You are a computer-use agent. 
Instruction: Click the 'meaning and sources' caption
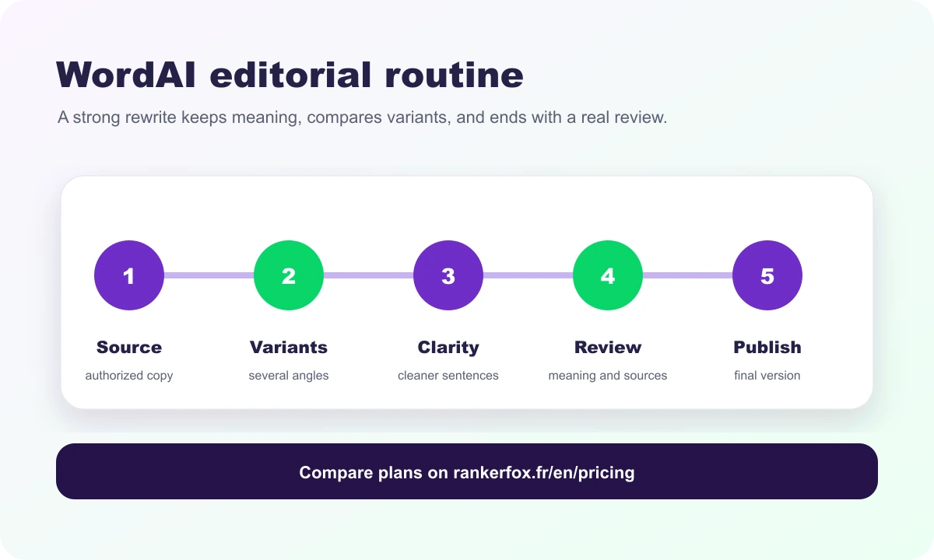(608, 376)
